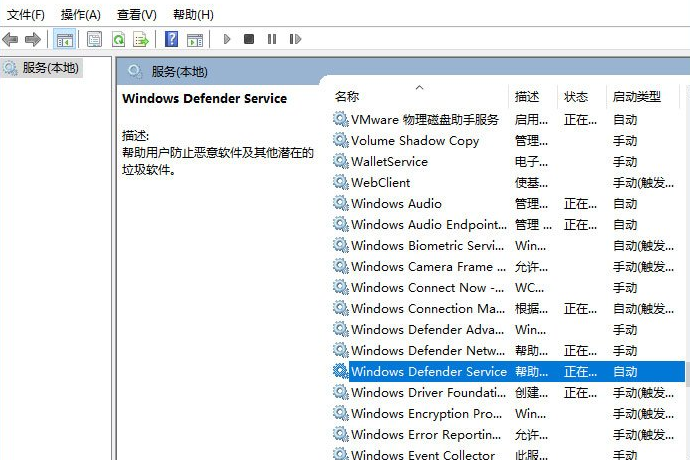The image size is (690, 460).
Task: Click gear icon of Windows Biometric Service row
Action: pyautogui.click(x=341, y=245)
